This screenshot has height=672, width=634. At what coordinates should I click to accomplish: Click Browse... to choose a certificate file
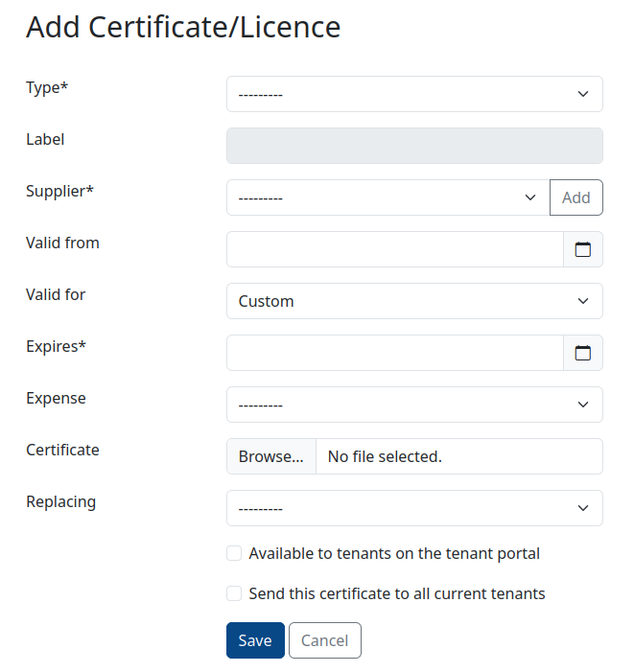coord(271,456)
